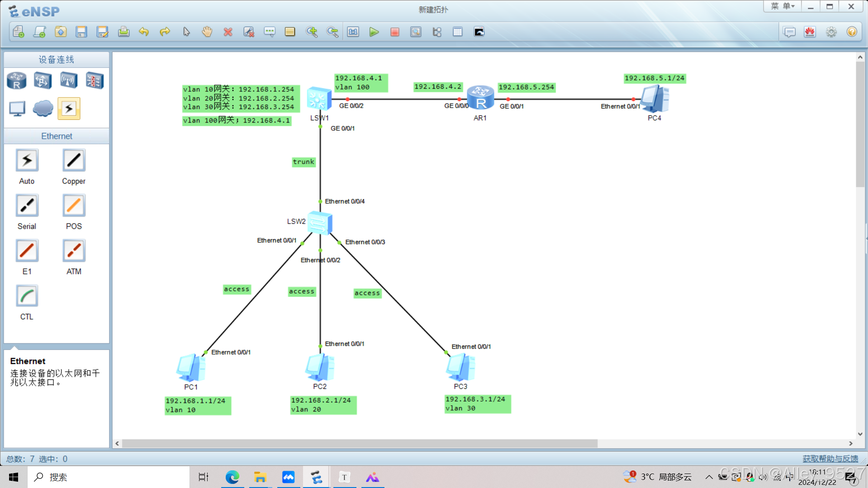The image size is (868, 488).
Task: Open the help question mark icon
Action: click(x=852, y=32)
